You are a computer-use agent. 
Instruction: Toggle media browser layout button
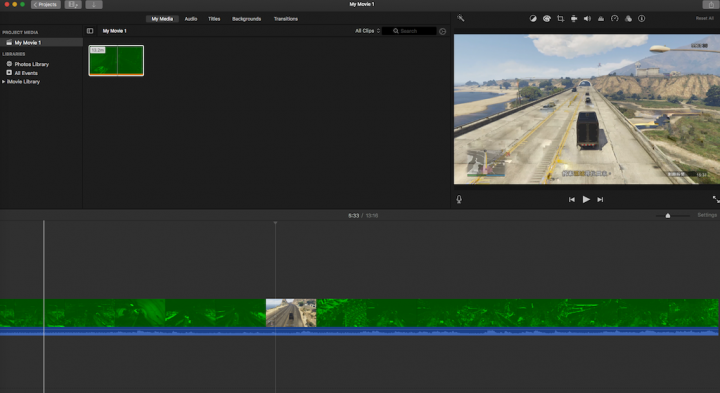click(x=73, y=5)
